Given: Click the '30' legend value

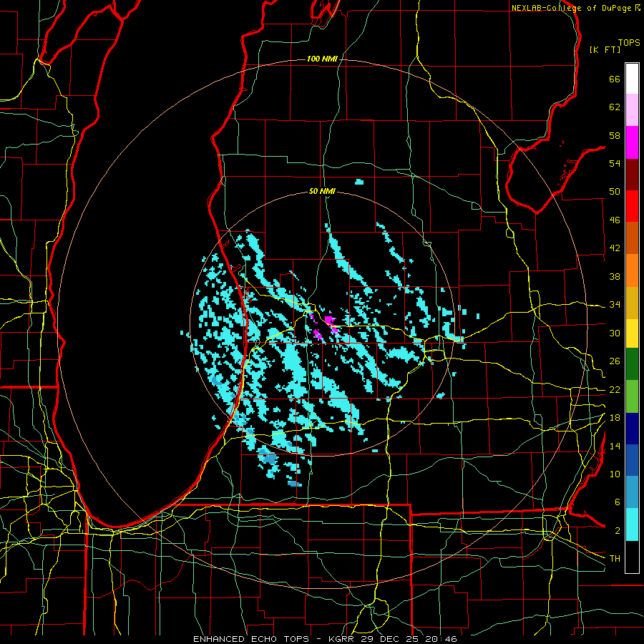Looking at the screenshot, I should (615, 333).
